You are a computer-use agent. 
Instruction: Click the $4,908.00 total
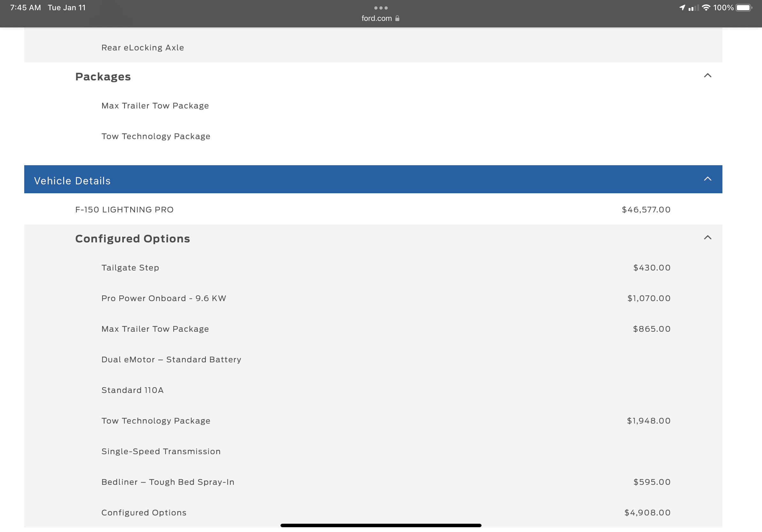tap(647, 513)
